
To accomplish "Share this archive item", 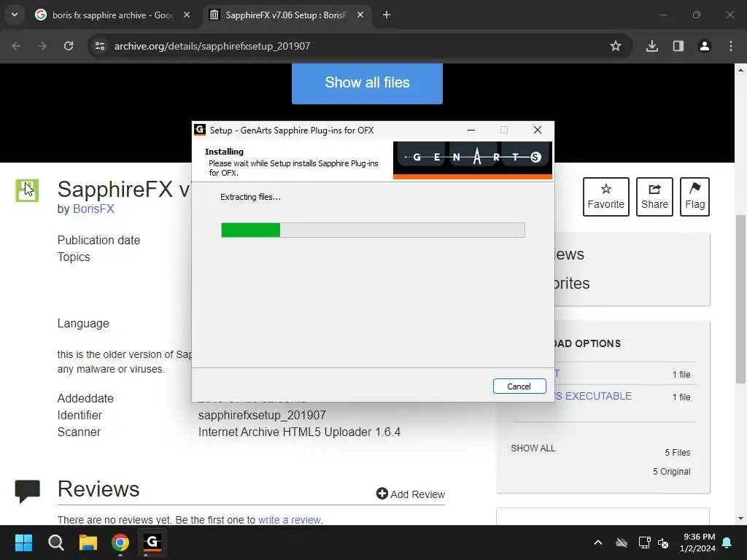I will click(654, 197).
